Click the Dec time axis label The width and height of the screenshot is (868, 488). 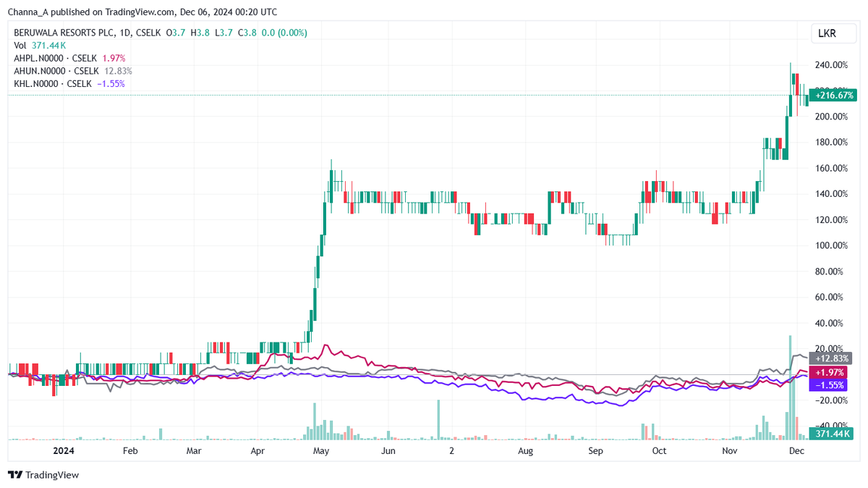(x=796, y=450)
